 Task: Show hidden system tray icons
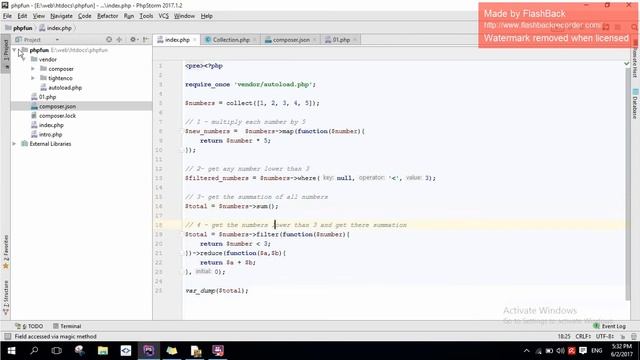527,351
